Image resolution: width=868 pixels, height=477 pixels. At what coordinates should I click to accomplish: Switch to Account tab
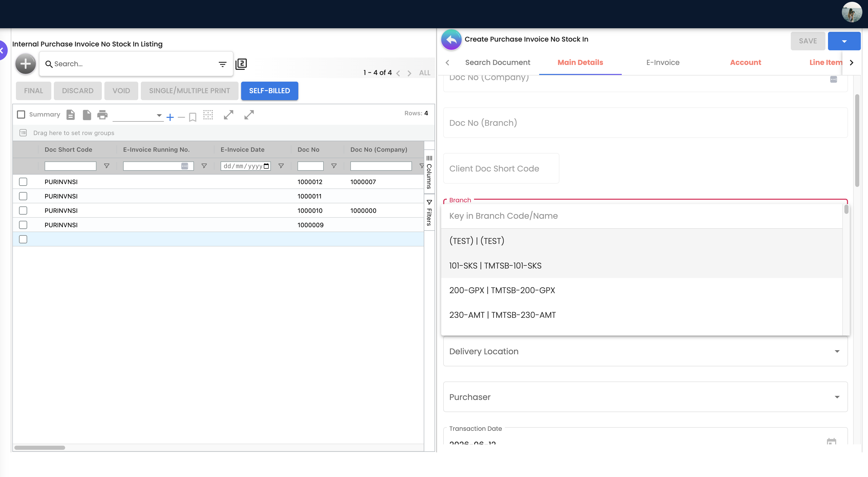(x=745, y=62)
